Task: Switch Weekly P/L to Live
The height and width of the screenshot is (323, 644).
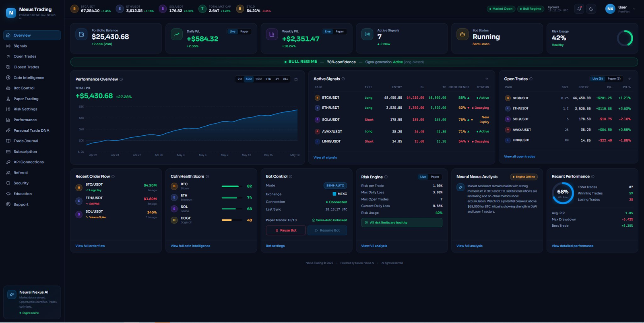Action: [x=328, y=31]
